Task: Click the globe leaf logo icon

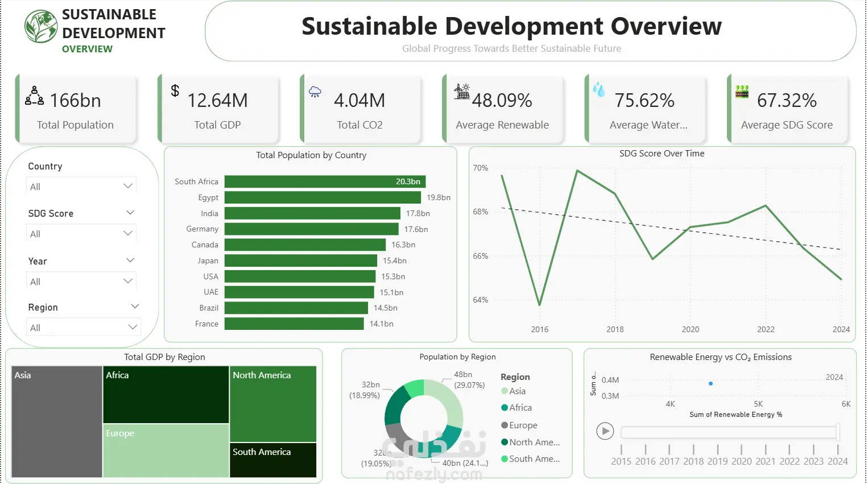Action: (41, 26)
